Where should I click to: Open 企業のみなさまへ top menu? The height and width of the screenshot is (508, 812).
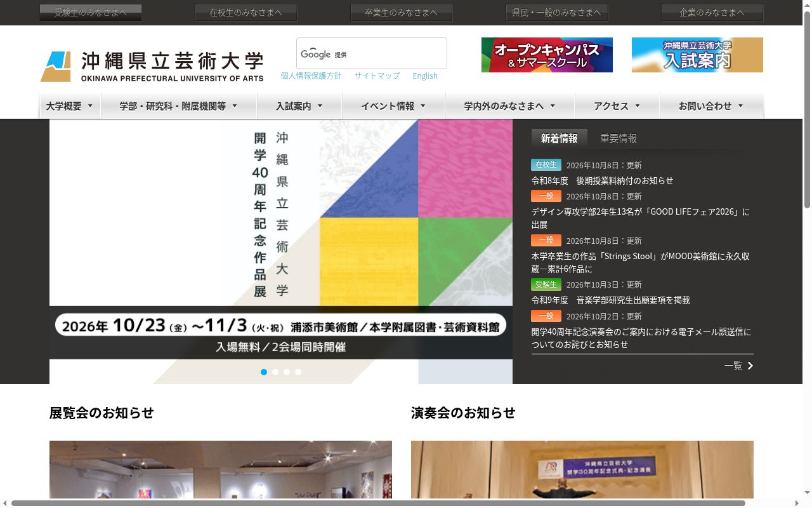[x=712, y=13]
